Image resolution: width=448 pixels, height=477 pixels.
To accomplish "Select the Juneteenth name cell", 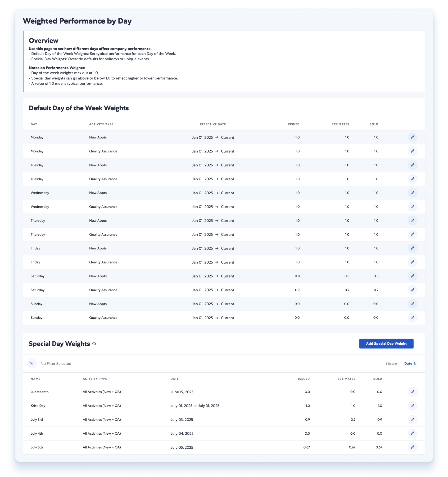I will 40,392.
